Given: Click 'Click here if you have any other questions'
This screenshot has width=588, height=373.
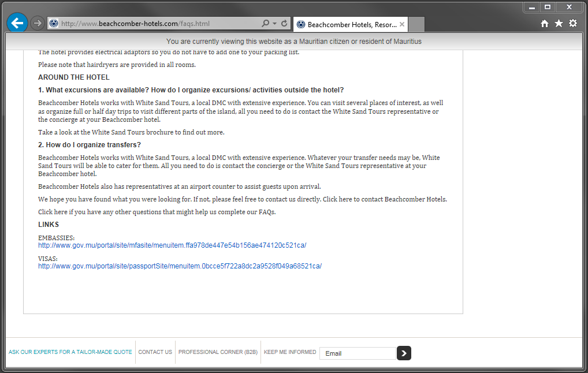Looking at the screenshot, I should [157, 212].
